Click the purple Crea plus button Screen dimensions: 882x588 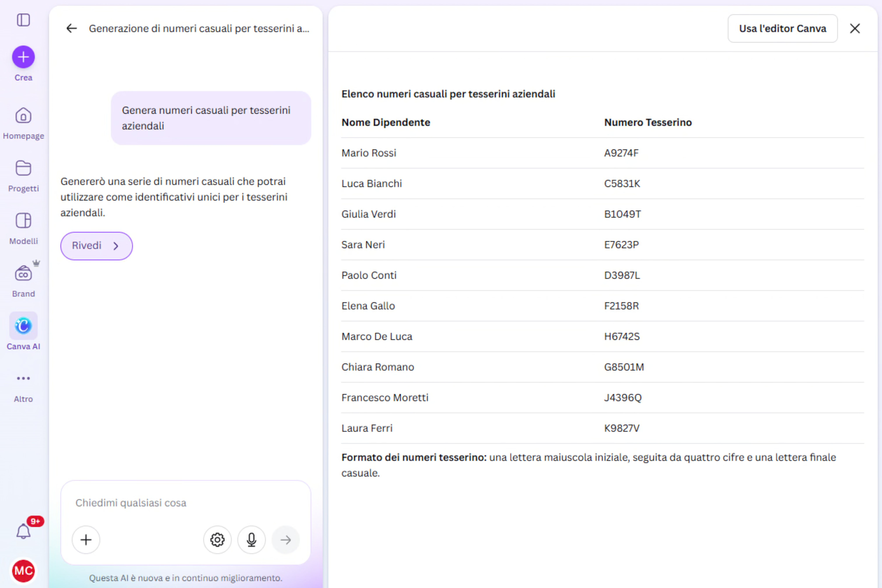tap(23, 57)
